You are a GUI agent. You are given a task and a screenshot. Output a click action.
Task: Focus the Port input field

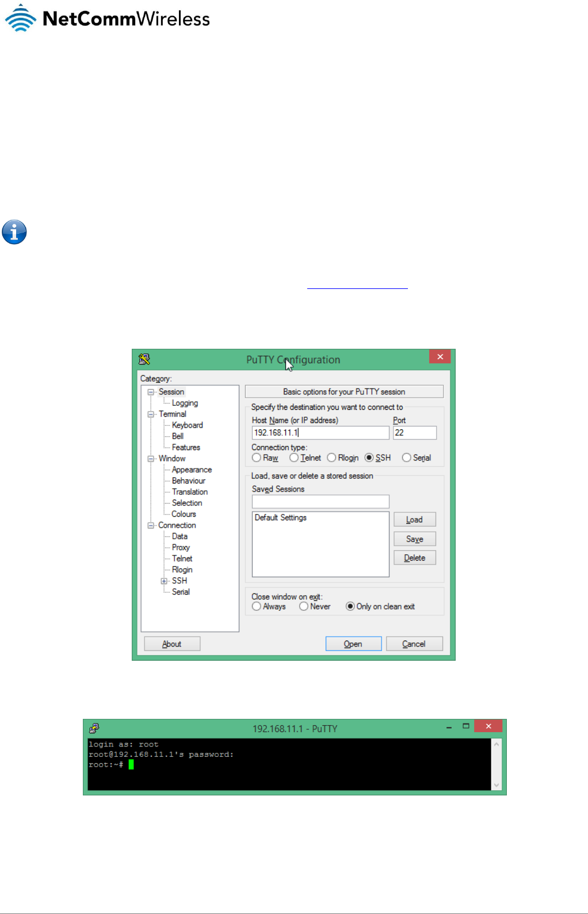pos(415,433)
